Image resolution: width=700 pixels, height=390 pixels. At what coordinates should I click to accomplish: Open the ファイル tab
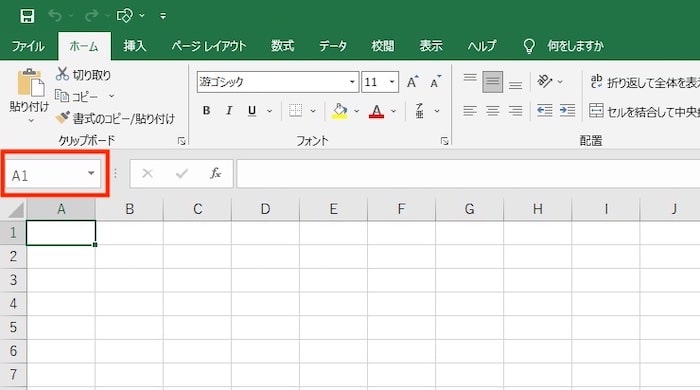coord(28,46)
